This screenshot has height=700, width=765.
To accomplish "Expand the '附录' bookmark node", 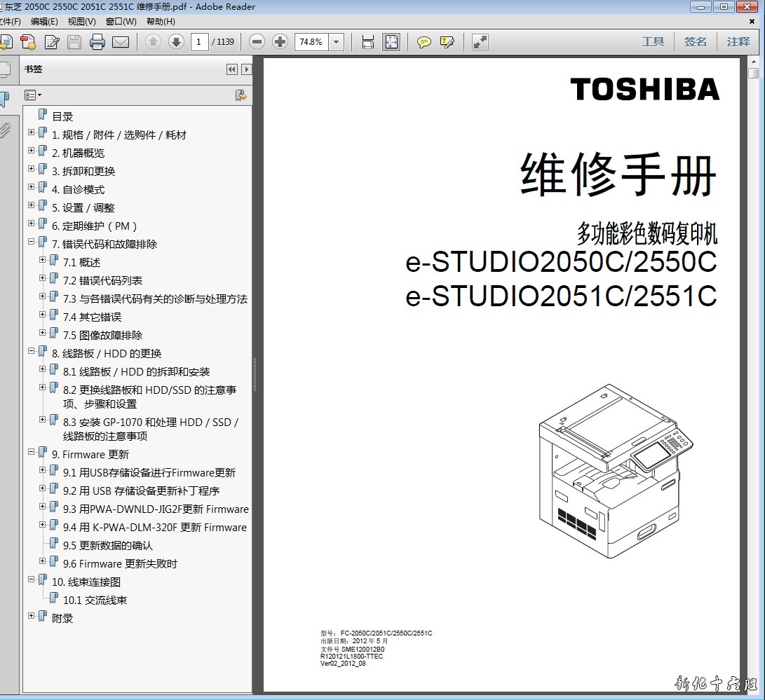I will click(32, 616).
